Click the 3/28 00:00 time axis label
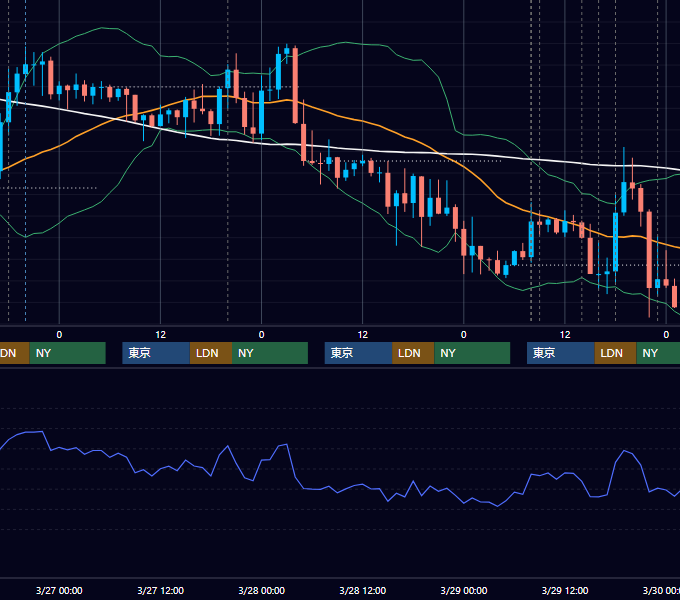The width and height of the screenshot is (680, 600). point(262,590)
